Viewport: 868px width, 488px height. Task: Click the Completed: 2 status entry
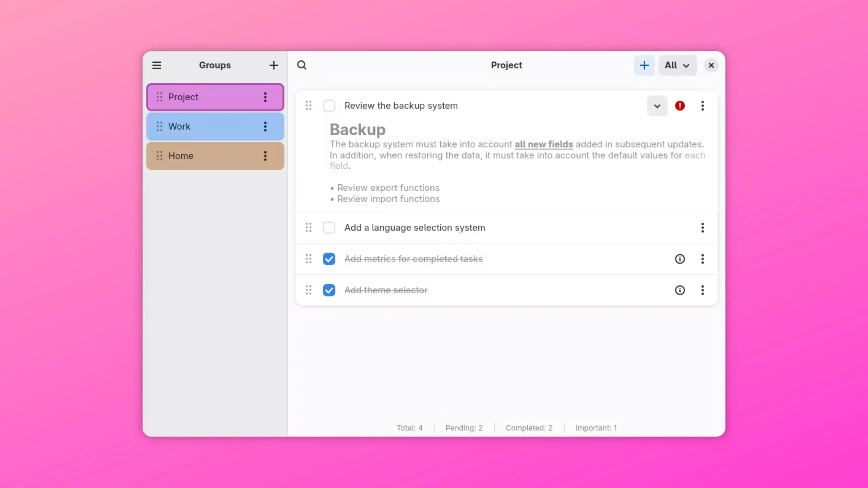[x=529, y=428]
